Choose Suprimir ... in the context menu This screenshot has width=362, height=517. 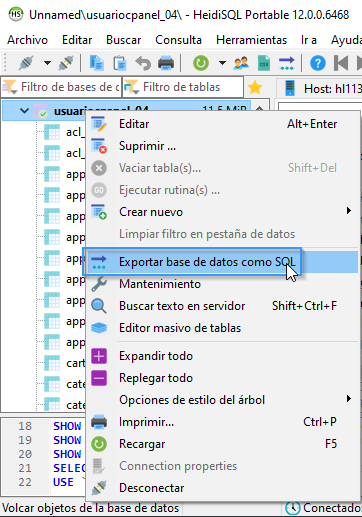(222, 146)
